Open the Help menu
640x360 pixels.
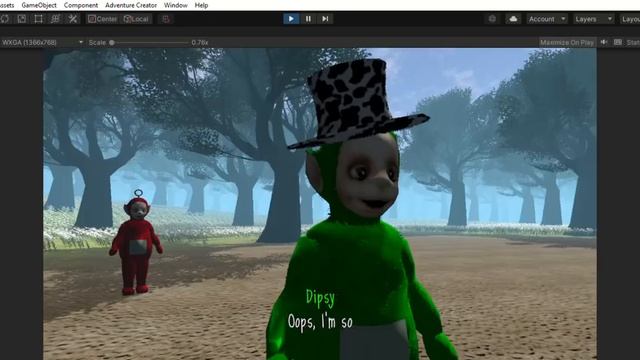[201, 5]
